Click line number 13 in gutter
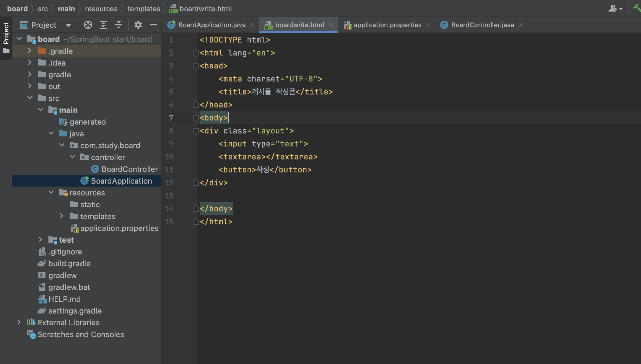This screenshot has height=364, width=641. (169, 196)
